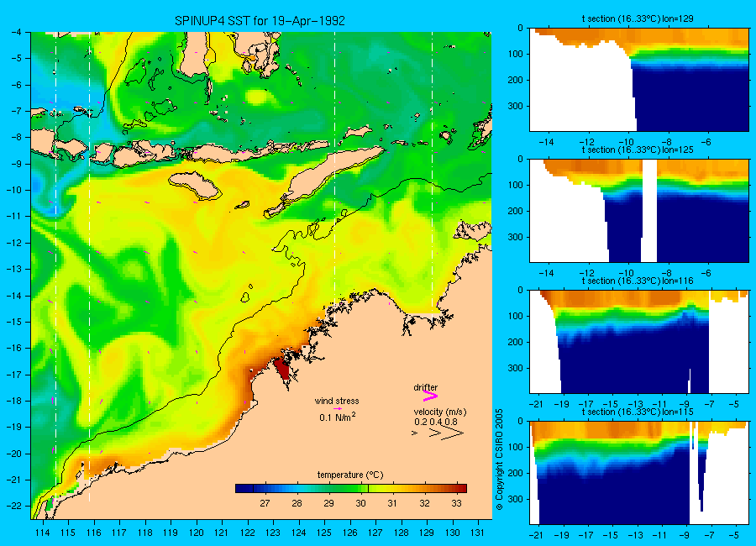Open the lon=115 temperature section plot

click(639, 473)
